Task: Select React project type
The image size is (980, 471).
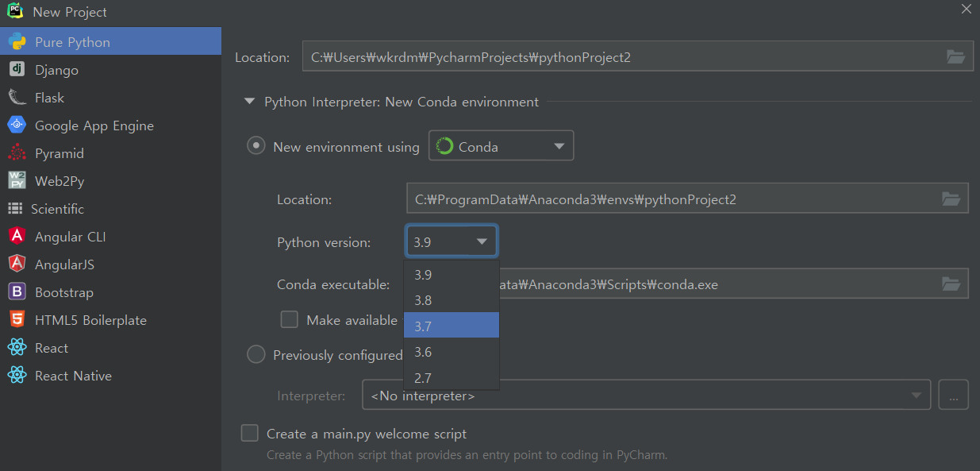Action: pos(110,348)
